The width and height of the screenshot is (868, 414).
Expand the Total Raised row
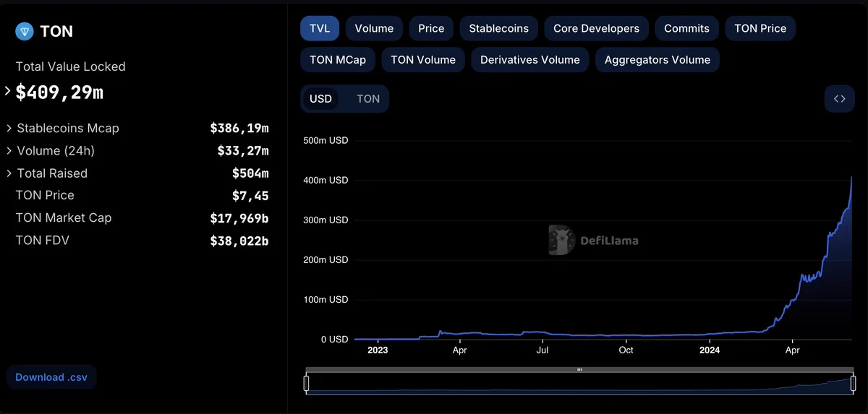[9, 173]
